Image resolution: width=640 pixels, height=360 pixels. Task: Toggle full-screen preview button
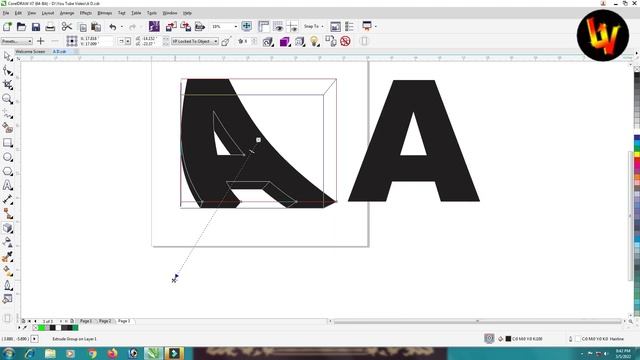coord(247,27)
